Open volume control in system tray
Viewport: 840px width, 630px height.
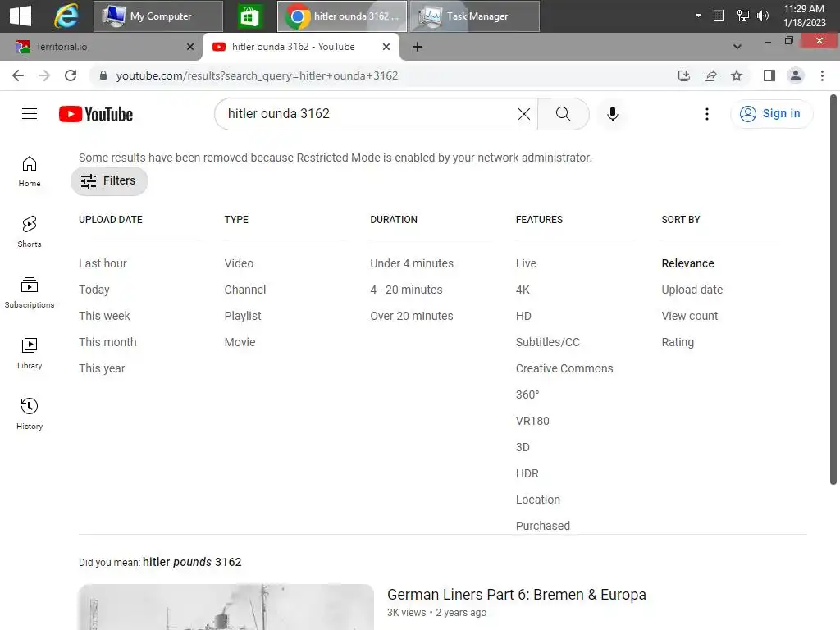point(763,16)
